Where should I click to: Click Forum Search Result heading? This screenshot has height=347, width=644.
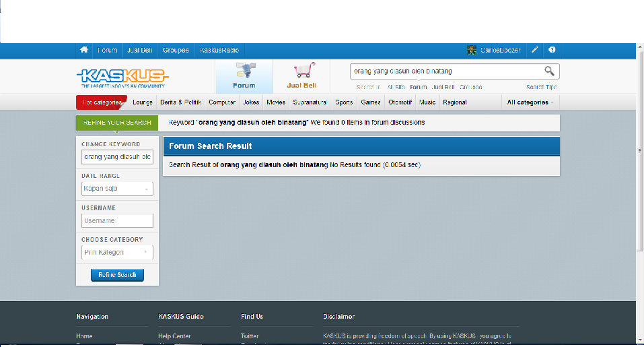[x=210, y=146]
